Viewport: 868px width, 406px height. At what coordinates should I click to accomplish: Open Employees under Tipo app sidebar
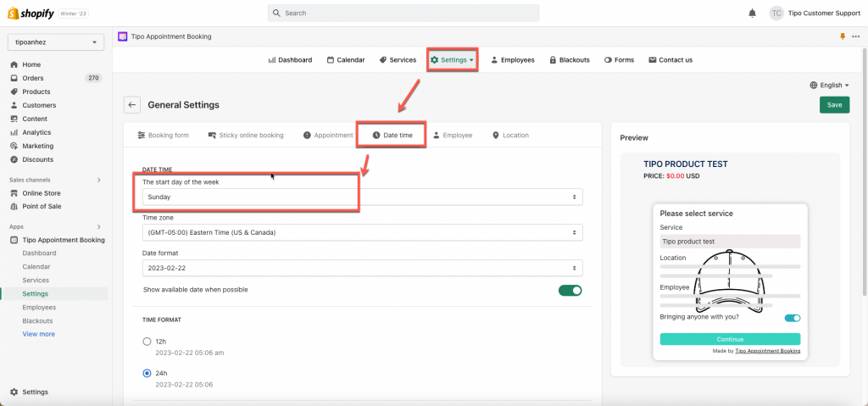tap(39, 308)
